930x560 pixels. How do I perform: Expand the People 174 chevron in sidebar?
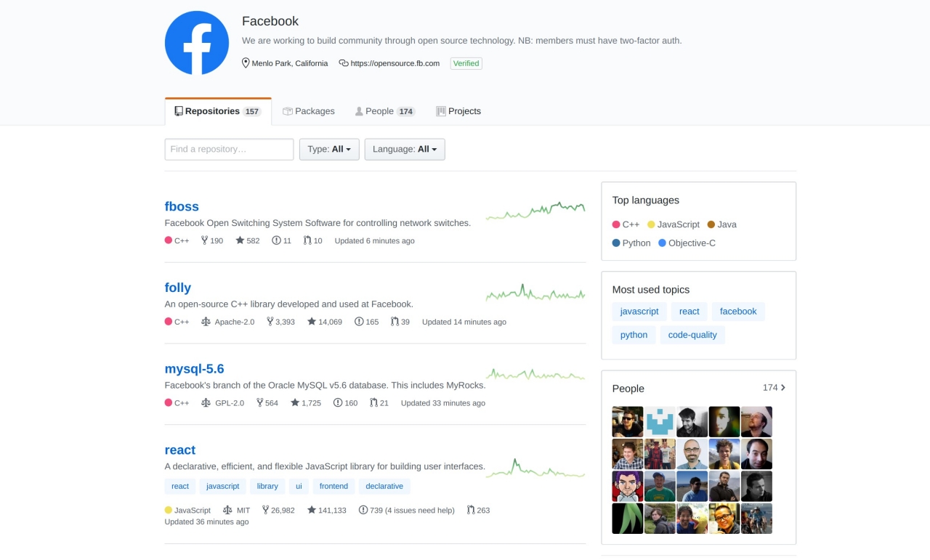[x=783, y=388]
